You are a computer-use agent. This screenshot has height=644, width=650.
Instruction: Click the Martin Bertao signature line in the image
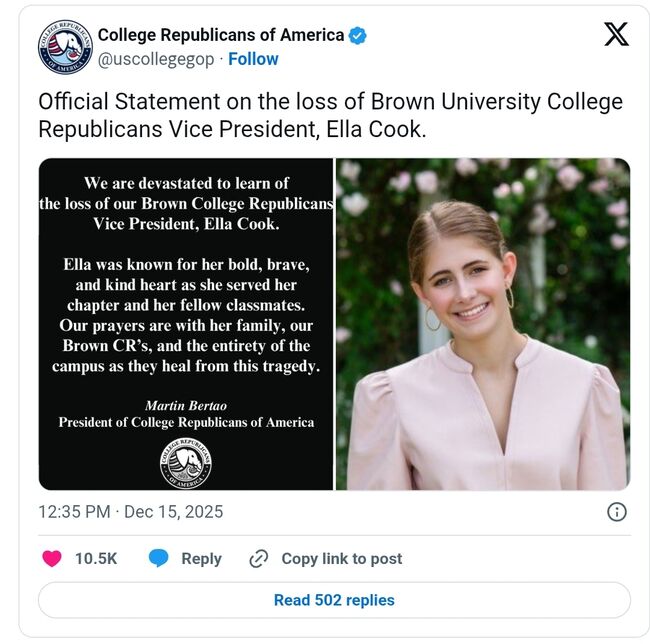point(185,405)
